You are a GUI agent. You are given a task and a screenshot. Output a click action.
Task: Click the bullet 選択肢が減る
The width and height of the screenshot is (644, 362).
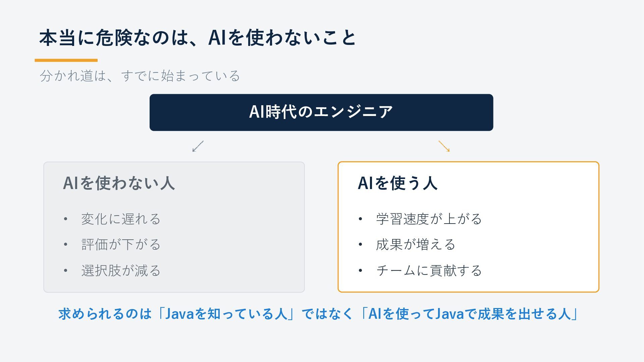tap(121, 270)
